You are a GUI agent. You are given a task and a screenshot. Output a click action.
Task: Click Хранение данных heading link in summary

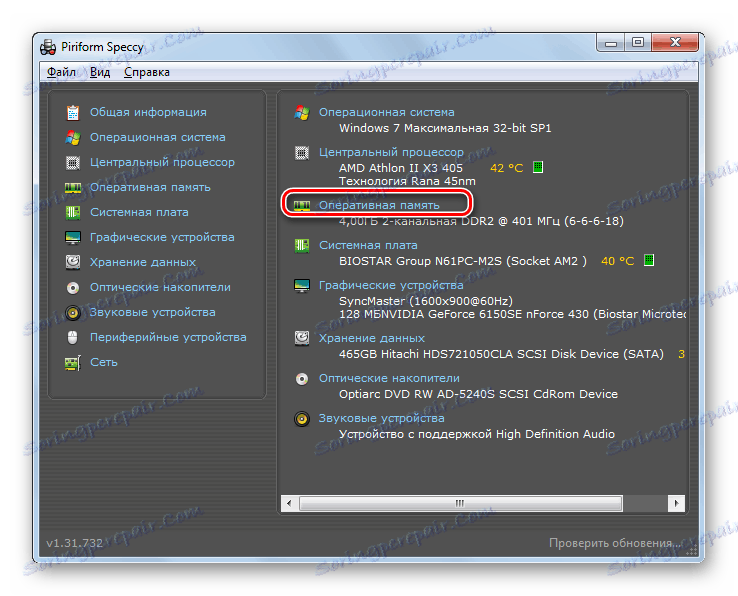coord(372,338)
